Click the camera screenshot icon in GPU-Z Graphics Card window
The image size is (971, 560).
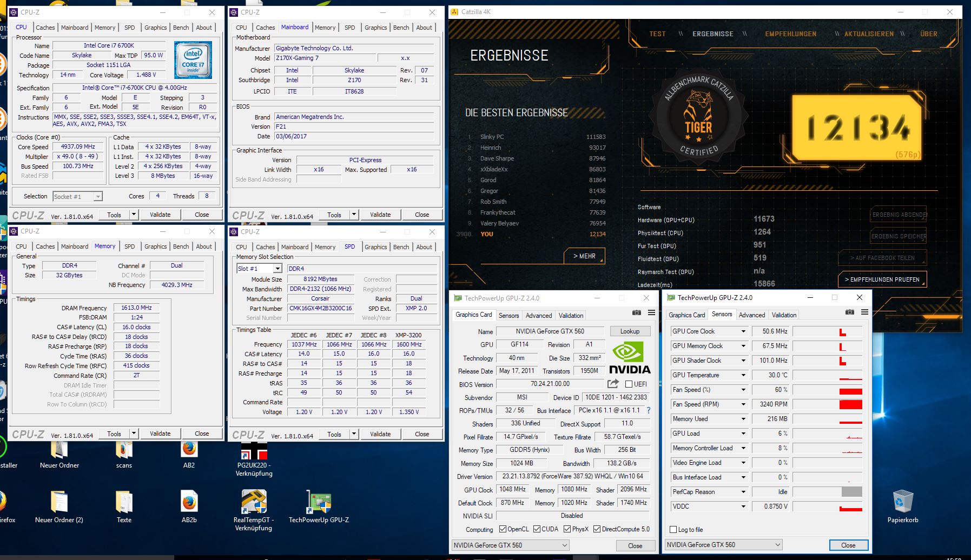coord(637,313)
